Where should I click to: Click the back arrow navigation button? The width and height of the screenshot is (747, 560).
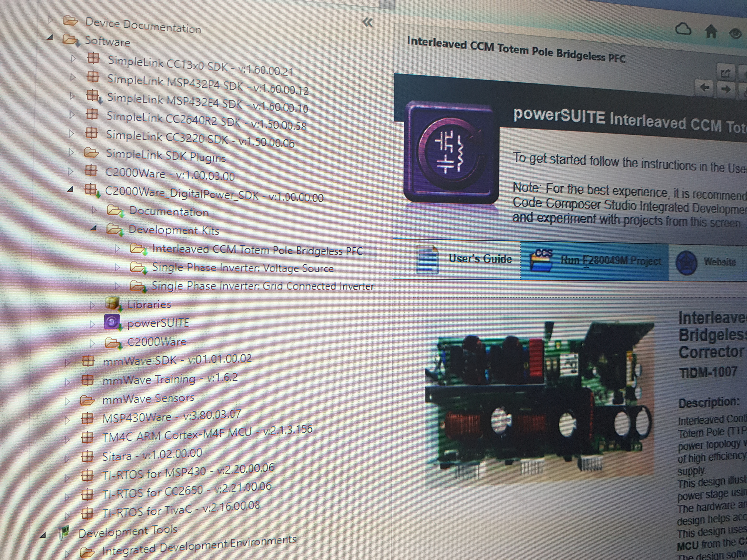(x=704, y=87)
